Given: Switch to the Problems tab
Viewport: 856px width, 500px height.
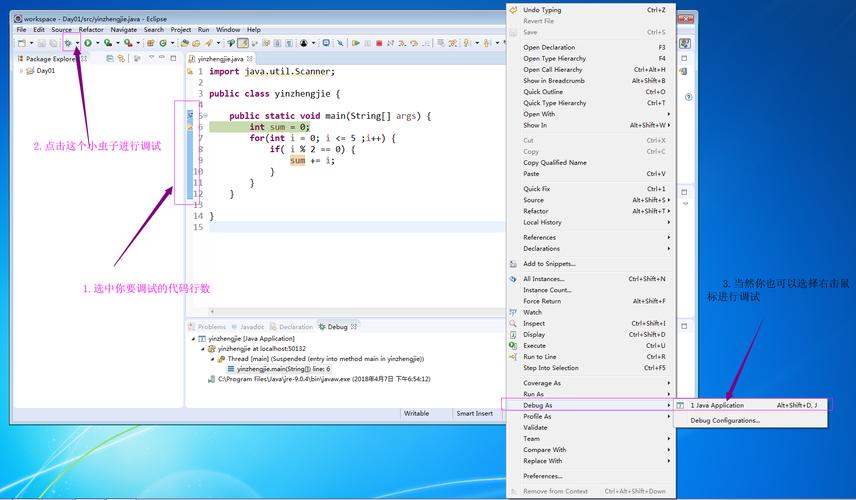Looking at the screenshot, I should point(207,326).
